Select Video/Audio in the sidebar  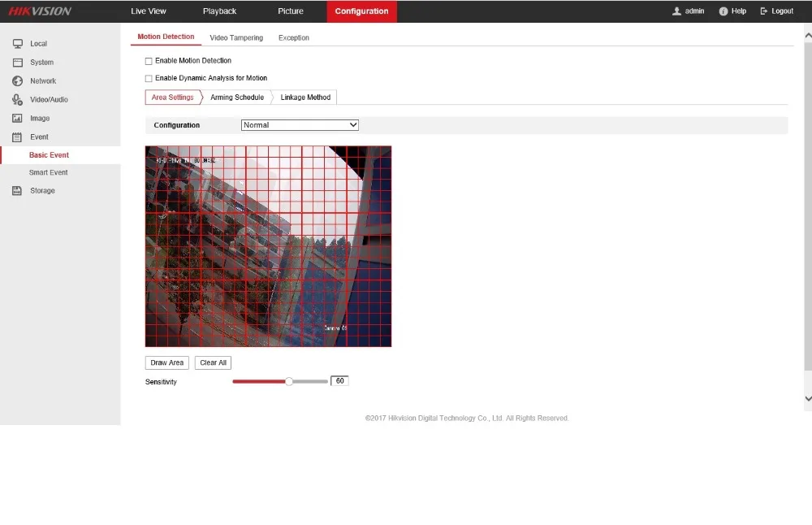click(49, 100)
